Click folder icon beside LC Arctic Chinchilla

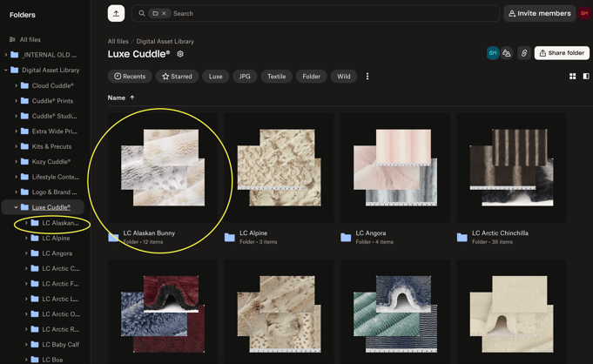(462, 237)
